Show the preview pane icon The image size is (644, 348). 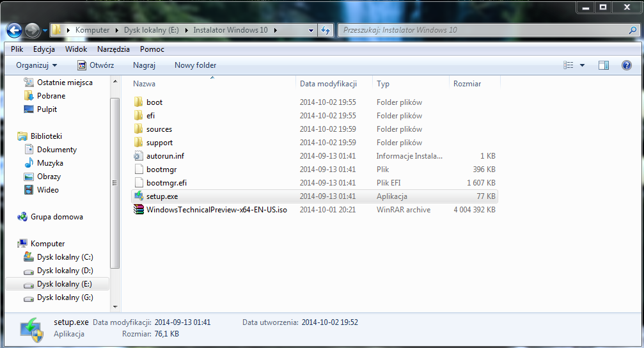pyautogui.click(x=603, y=65)
